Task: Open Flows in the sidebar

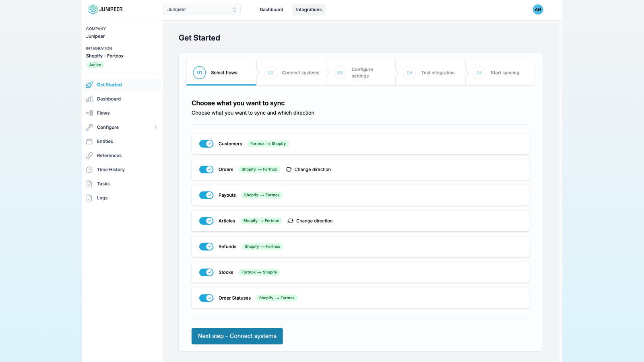Action: [x=122, y=113]
